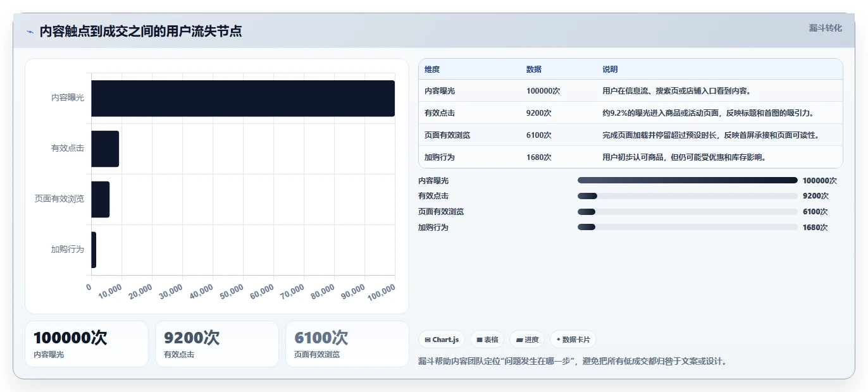Image resolution: width=868 pixels, height=392 pixels.
Task: Click the 50,000 x-axis tick label
Action: pyautogui.click(x=232, y=291)
